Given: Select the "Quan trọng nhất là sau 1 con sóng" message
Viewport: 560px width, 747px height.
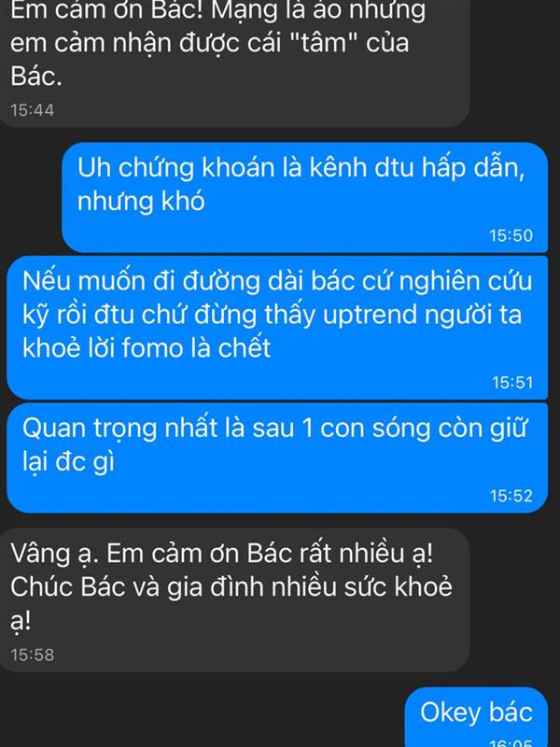Looking at the screenshot, I should coord(277,458).
